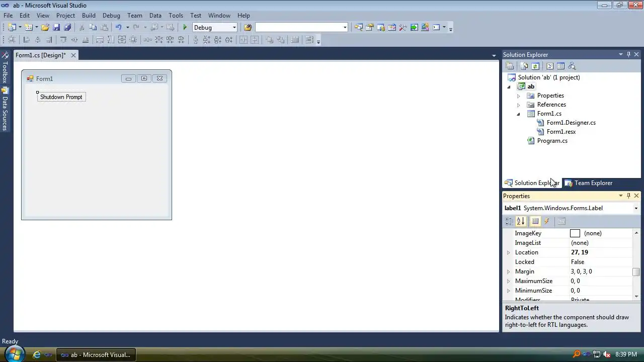The width and height of the screenshot is (644, 362).
Task: Click the Bring to Front layout icon
Action: 270,40
